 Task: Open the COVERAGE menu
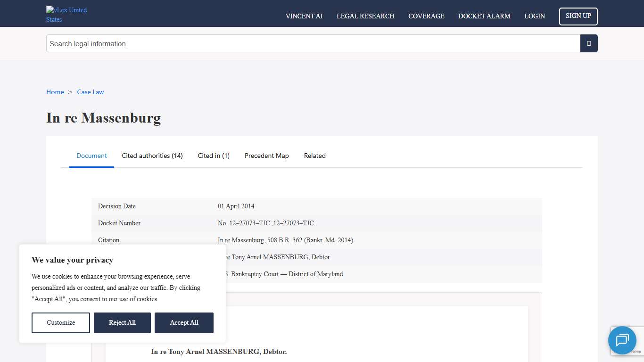point(426,16)
